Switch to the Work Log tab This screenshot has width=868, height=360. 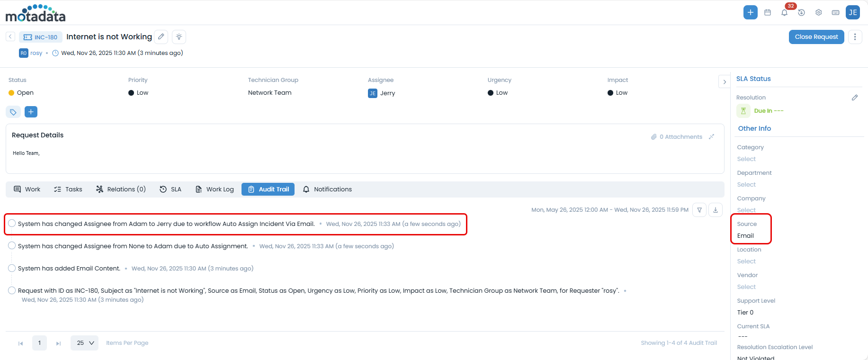(215, 189)
